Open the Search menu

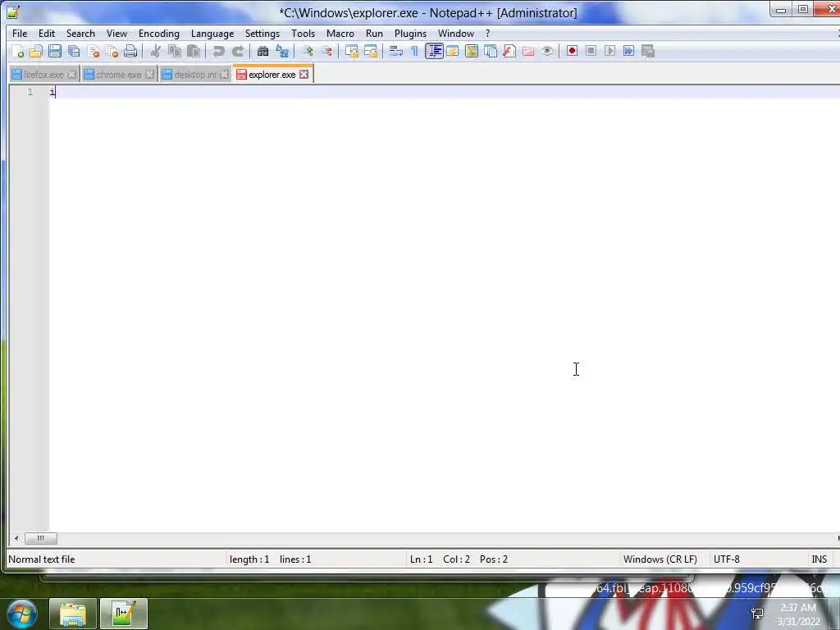click(x=80, y=33)
